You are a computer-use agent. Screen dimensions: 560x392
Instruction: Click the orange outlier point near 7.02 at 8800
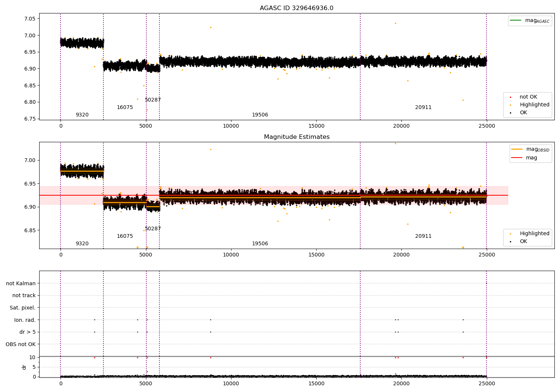point(211,27)
